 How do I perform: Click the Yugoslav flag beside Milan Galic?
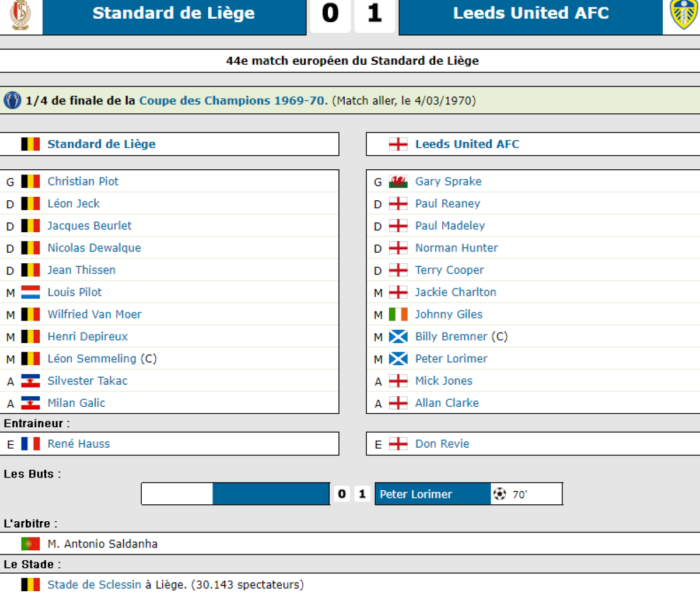point(30,403)
